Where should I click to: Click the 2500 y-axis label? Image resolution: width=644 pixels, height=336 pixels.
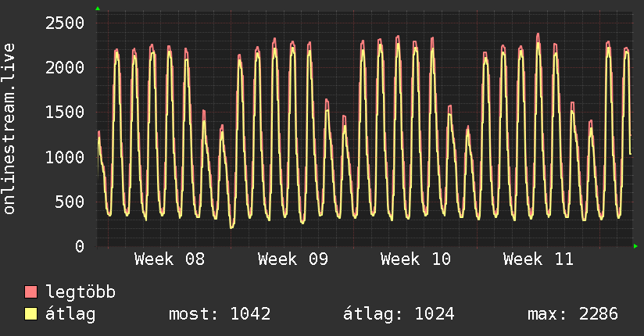pos(65,23)
